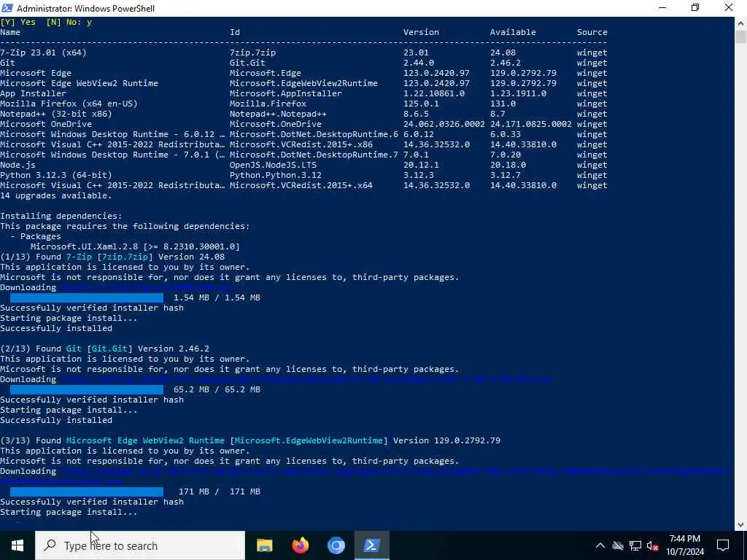747x560 pixels.
Task: Open the Windows Start menu
Action: (x=18, y=545)
